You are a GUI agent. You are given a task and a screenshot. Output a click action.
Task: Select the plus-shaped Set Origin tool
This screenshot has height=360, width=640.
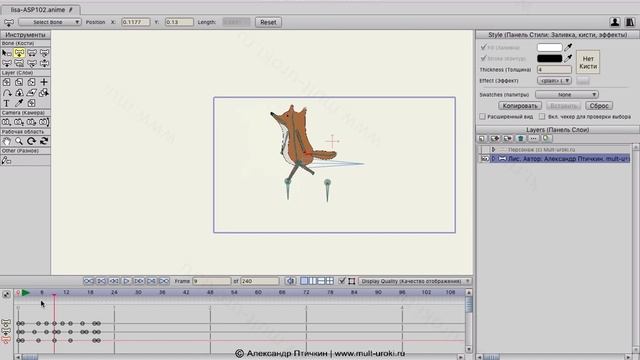[x=44, y=82]
